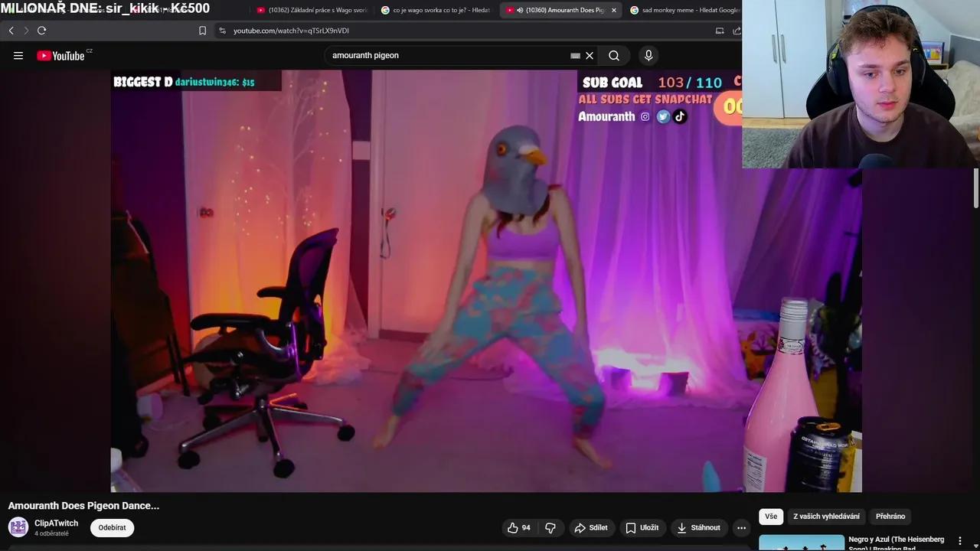This screenshot has height=551, width=980.
Task: Save the video with the 'Uložit' button
Action: coord(642,527)
